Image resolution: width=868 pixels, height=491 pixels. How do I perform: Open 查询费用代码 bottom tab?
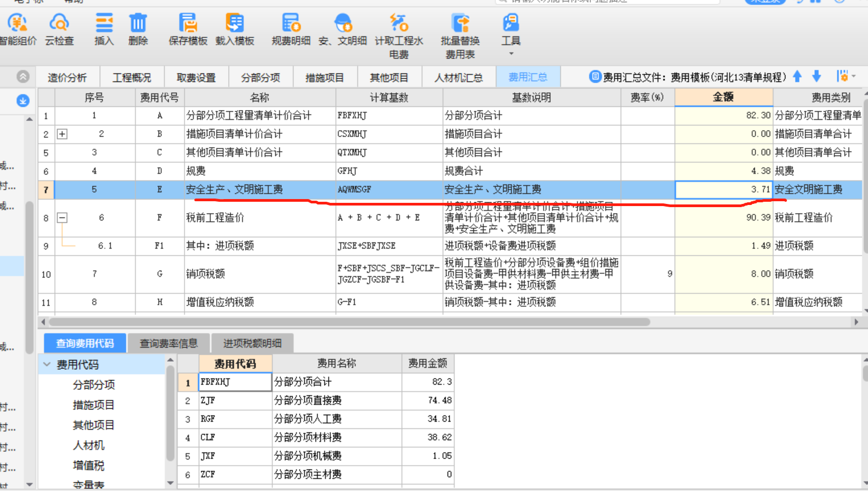(x=85, y=343)
